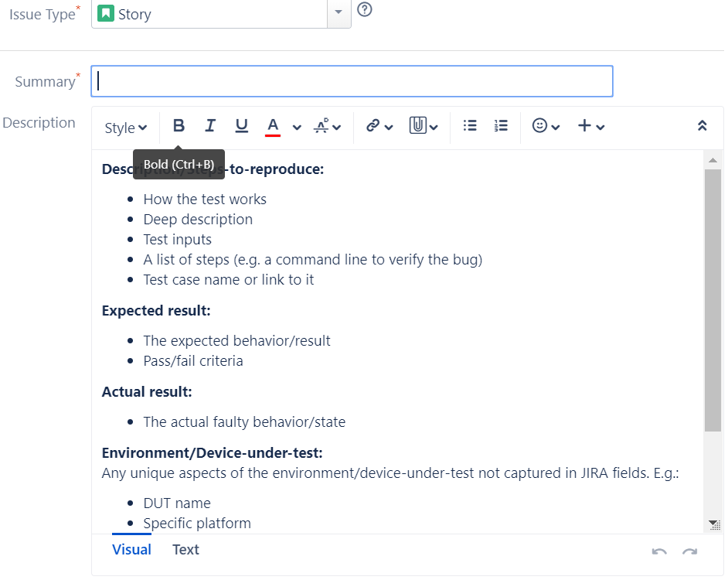Toggle bold formatting in the description toolbar

[179, 126]
